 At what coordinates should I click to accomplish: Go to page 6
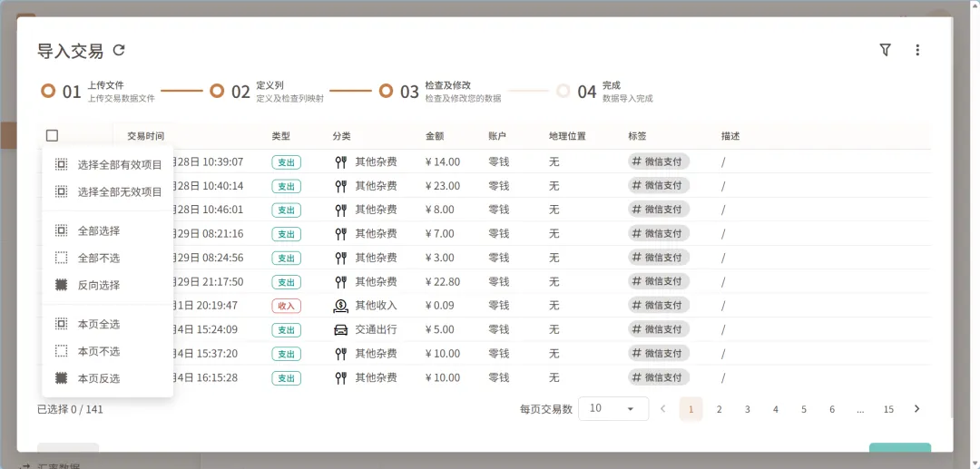832,409
